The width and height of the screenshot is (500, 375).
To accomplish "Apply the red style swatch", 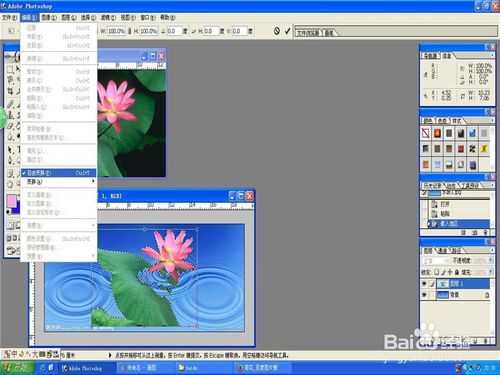I will point(461,148).
